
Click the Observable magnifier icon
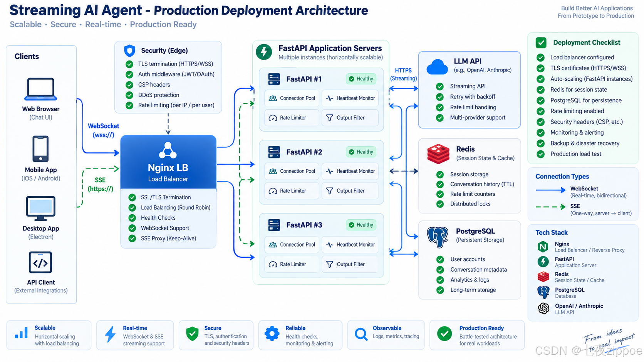coord(361,334)
